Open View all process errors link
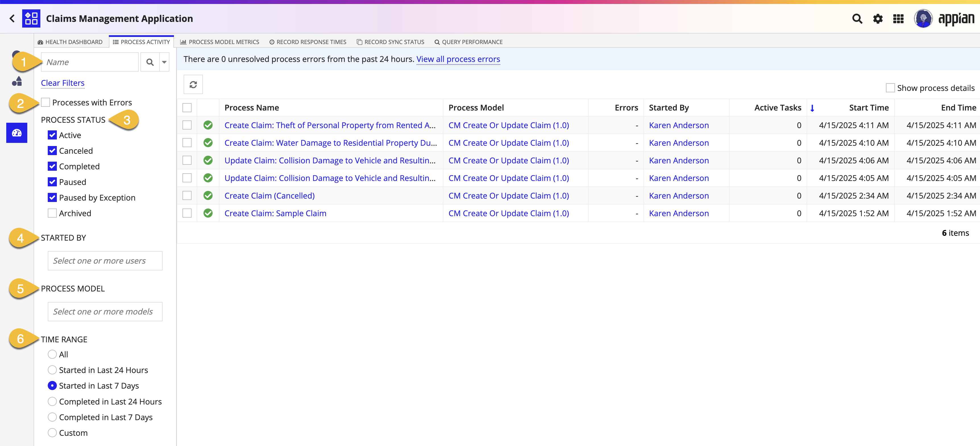Screen dimensions: 980x446 [x=458, y=59]
